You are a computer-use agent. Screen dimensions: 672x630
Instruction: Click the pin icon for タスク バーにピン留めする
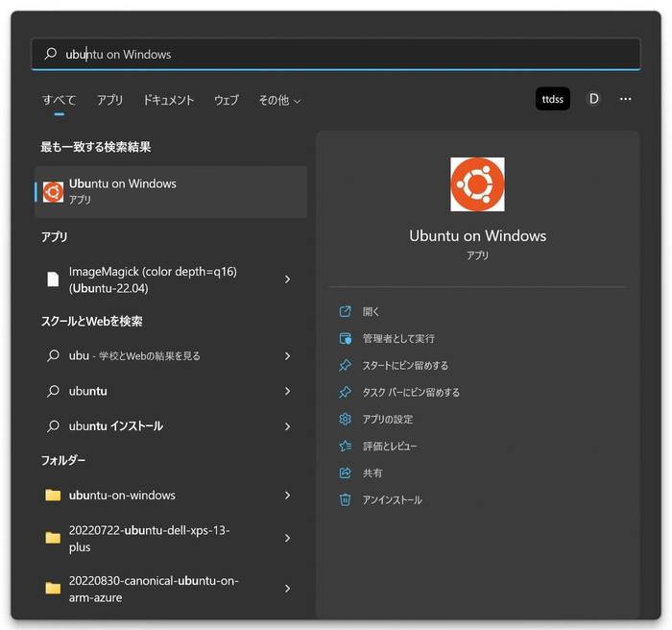click(345, 392)
